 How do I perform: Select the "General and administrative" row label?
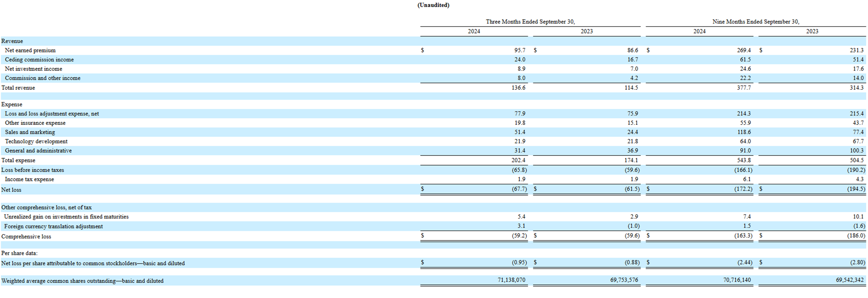[38, 151]
